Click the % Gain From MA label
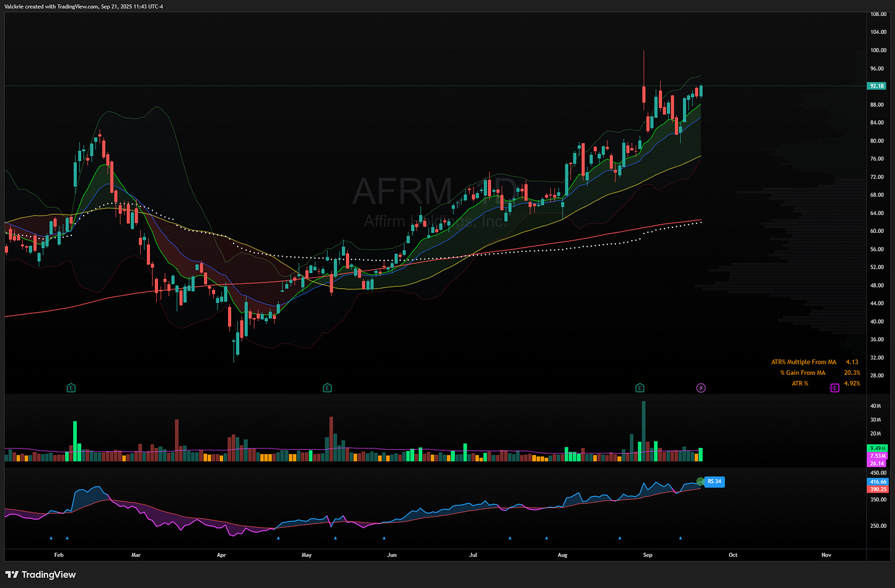895x588 pixels. click(x=803, y=372)
